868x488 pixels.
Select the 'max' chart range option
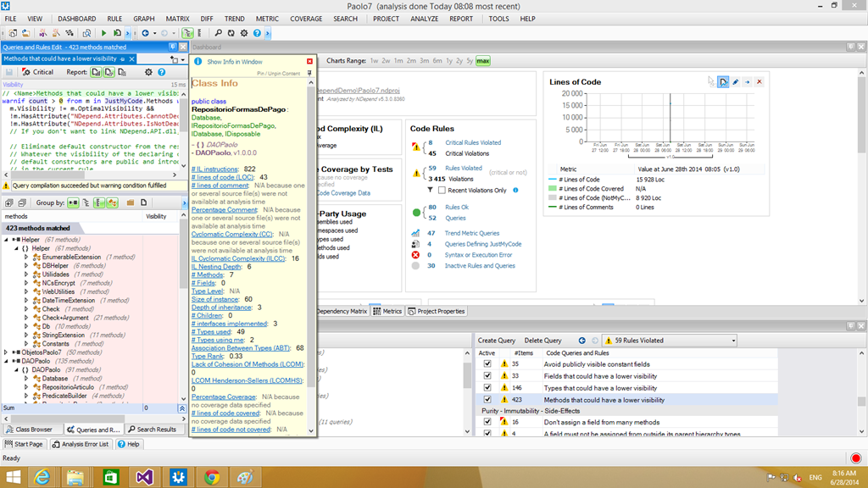click(483, 61)
